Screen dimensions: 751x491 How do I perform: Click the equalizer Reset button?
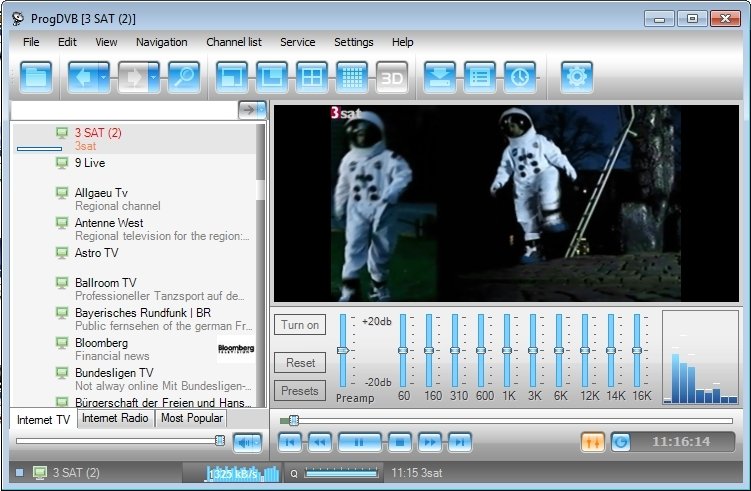[300, 363]
